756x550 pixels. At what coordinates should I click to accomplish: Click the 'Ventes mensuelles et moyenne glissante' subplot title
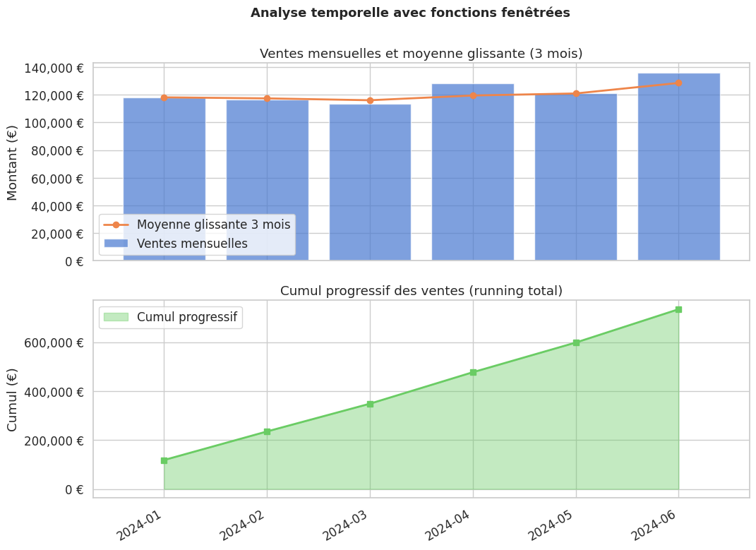(x=421, y=54)
